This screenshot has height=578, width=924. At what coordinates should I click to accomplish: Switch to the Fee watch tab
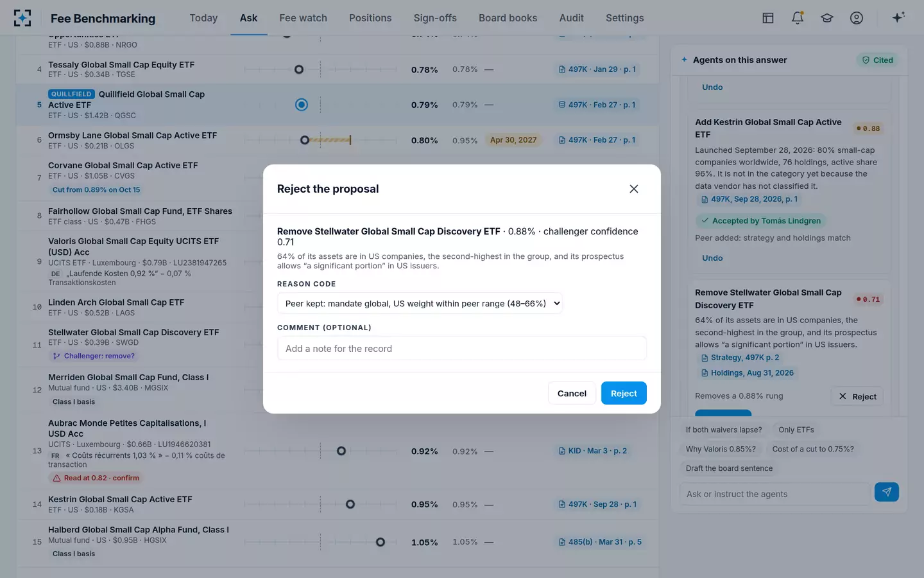pyautogui.click(x=303, y=18)
